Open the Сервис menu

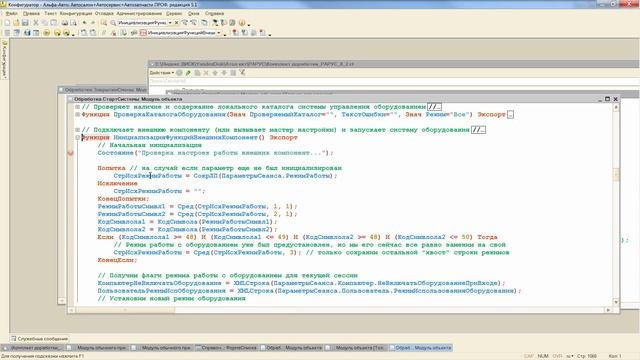pyautogui.click(x=174, y=13)
